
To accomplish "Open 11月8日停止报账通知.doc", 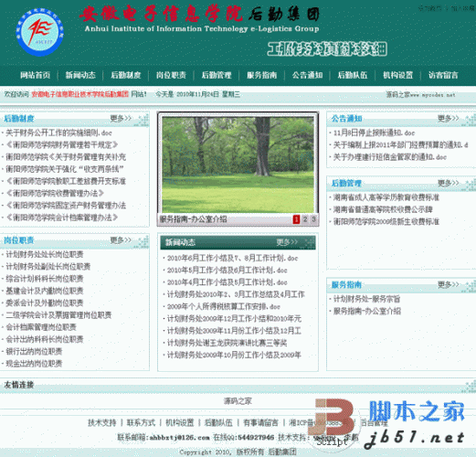I will [374, 133].
